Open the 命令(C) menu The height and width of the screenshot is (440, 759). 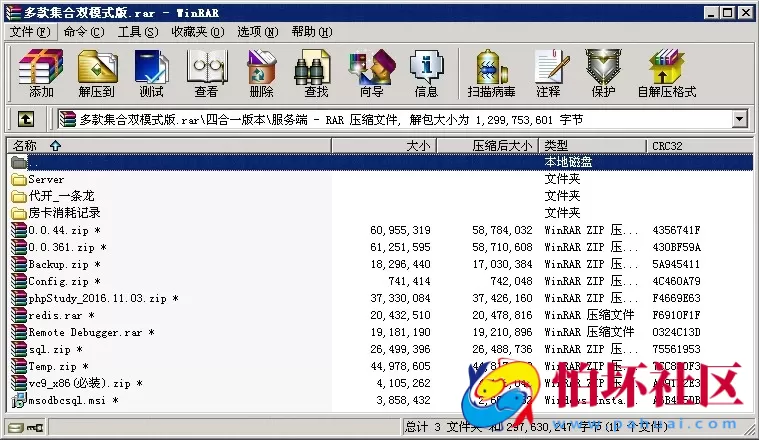(84, 32)
